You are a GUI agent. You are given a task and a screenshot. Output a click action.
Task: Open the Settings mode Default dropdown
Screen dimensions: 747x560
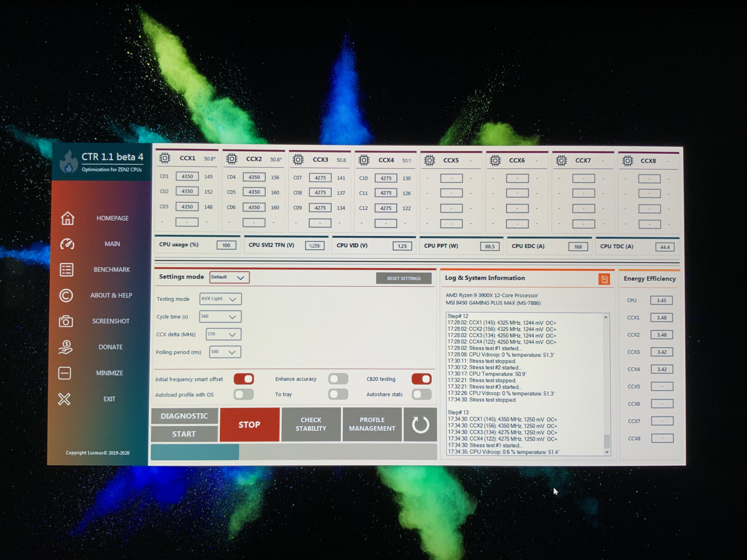coord(229,277)
